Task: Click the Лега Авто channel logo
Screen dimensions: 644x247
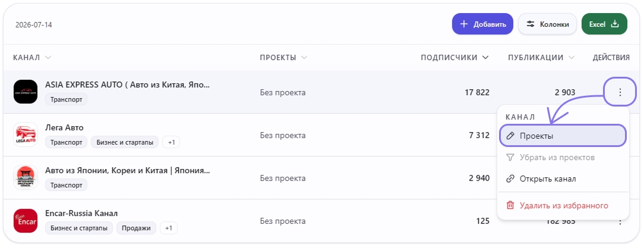Action: [x=26, y=135]
